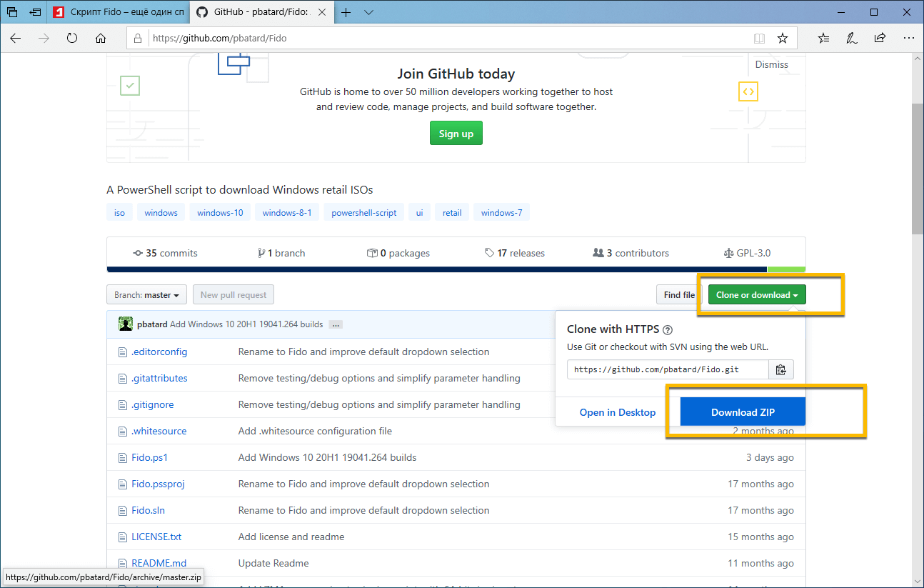Open the .gitignore file link
This screenshot has height=588, width=924.
(153, 404)
